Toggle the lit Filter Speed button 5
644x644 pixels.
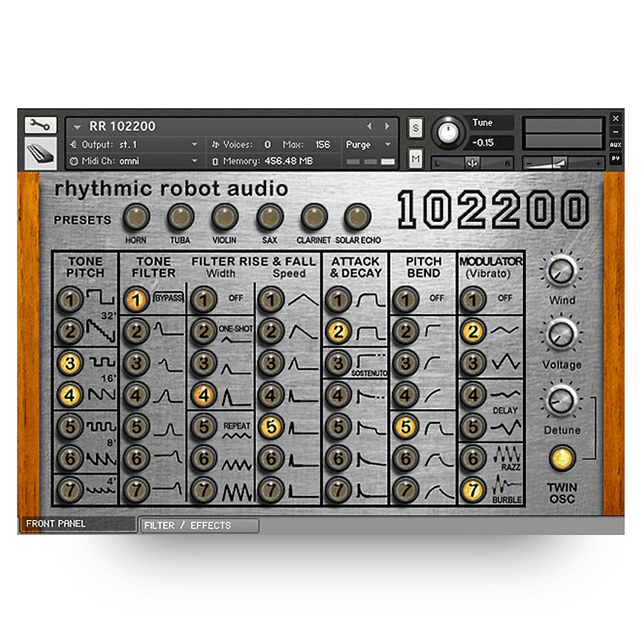coord(271,427)
